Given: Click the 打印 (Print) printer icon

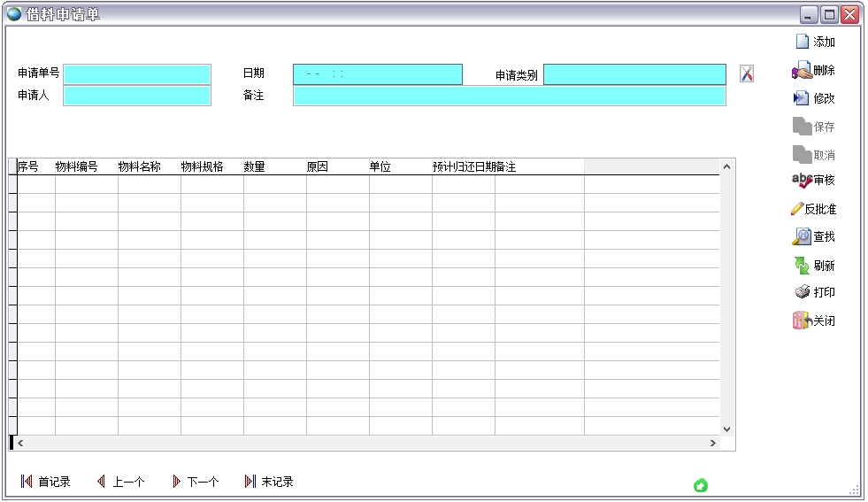Looking at the screenshot, I should coord(802,292).
